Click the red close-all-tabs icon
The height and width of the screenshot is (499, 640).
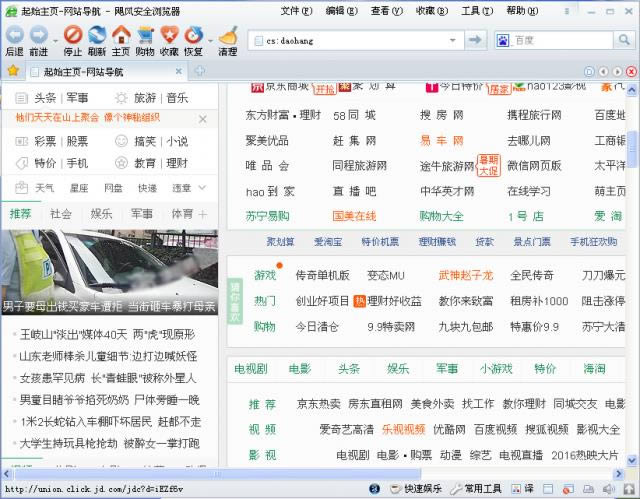[631, 72]
